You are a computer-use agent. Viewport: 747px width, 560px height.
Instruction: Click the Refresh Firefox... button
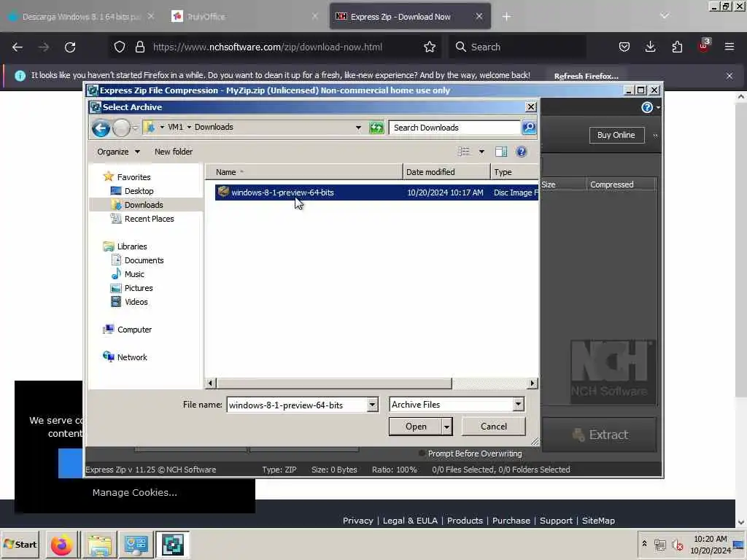[586, 76]
